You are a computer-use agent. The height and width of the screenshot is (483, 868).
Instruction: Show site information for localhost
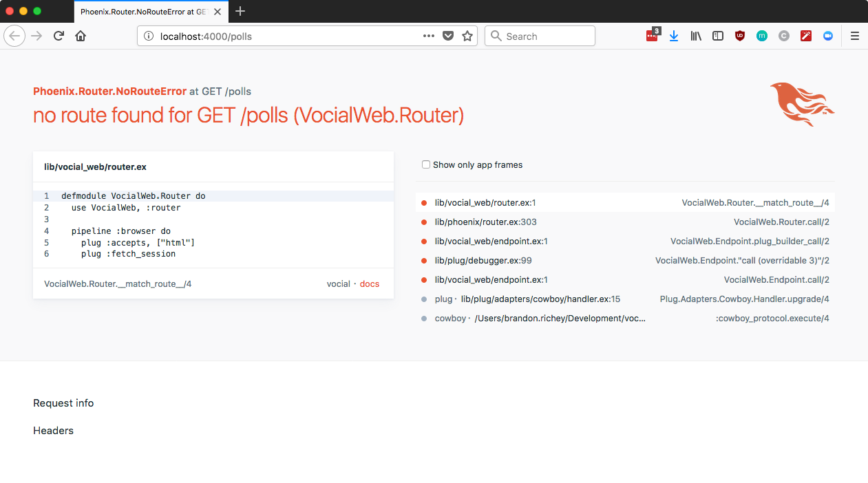(x=149, y=36)
